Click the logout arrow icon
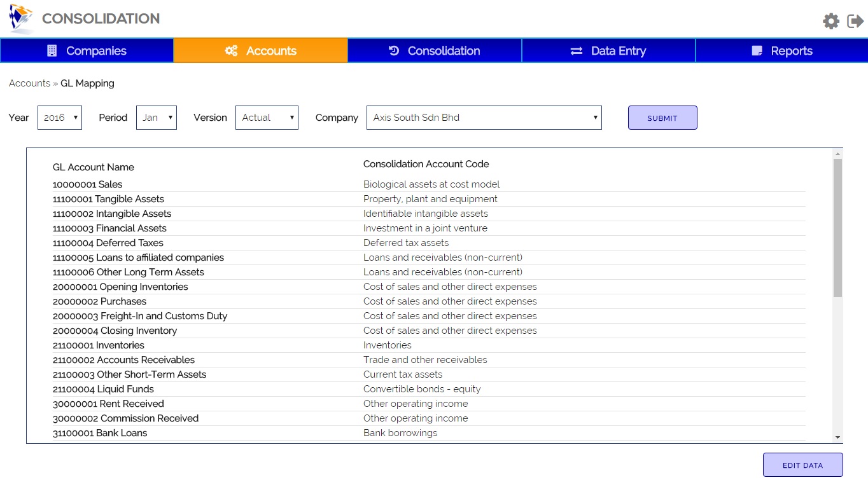 (x=855, y=21)
